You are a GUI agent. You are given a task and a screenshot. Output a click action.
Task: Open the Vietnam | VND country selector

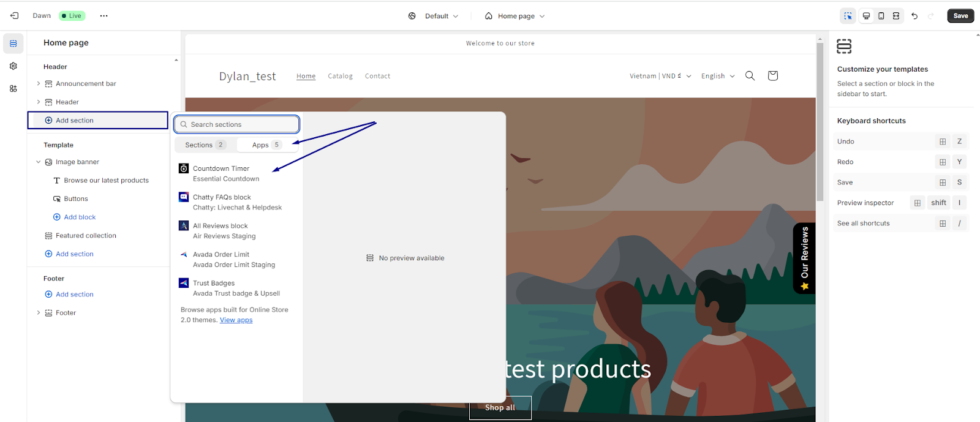pyautogui.click(x=660, y=76)
